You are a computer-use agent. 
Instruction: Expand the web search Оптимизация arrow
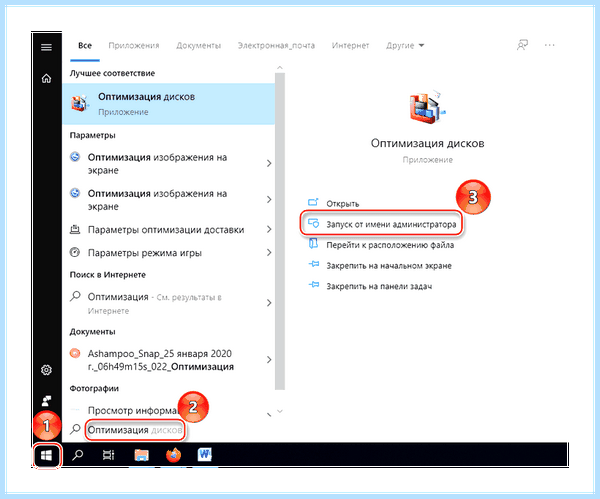pyautogui.click(x=269, y=303)
